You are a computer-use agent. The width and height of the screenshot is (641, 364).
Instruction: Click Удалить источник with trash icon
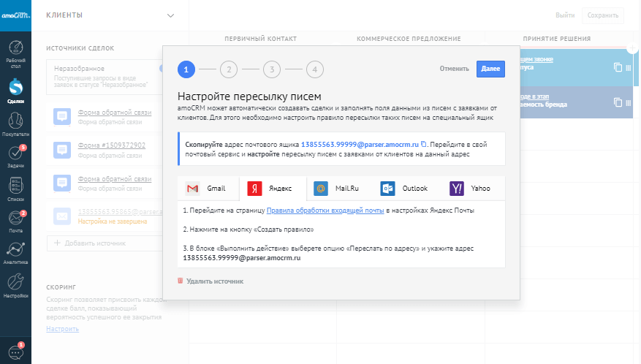(x=210, y=281)
